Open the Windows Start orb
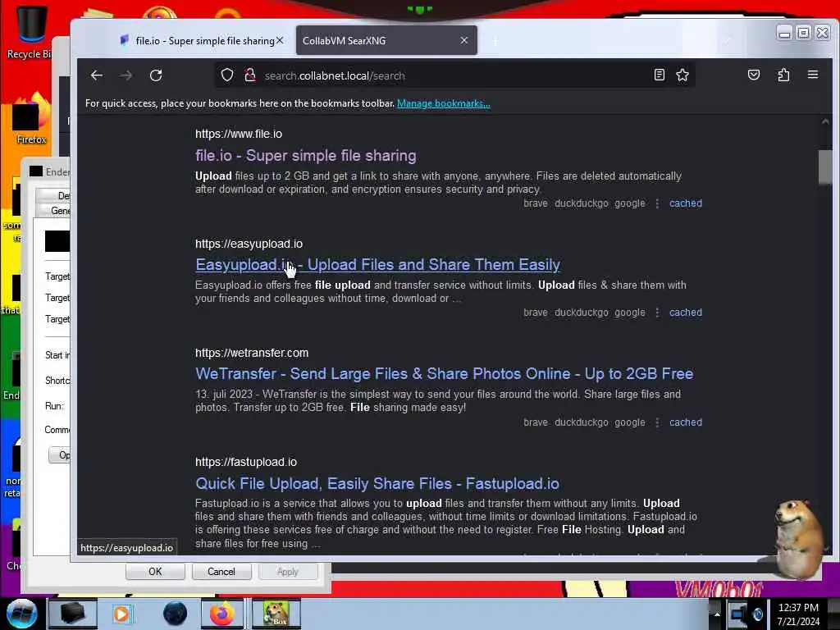The width and height of the screenshot is (840, 630). click(x=21, y=614)
